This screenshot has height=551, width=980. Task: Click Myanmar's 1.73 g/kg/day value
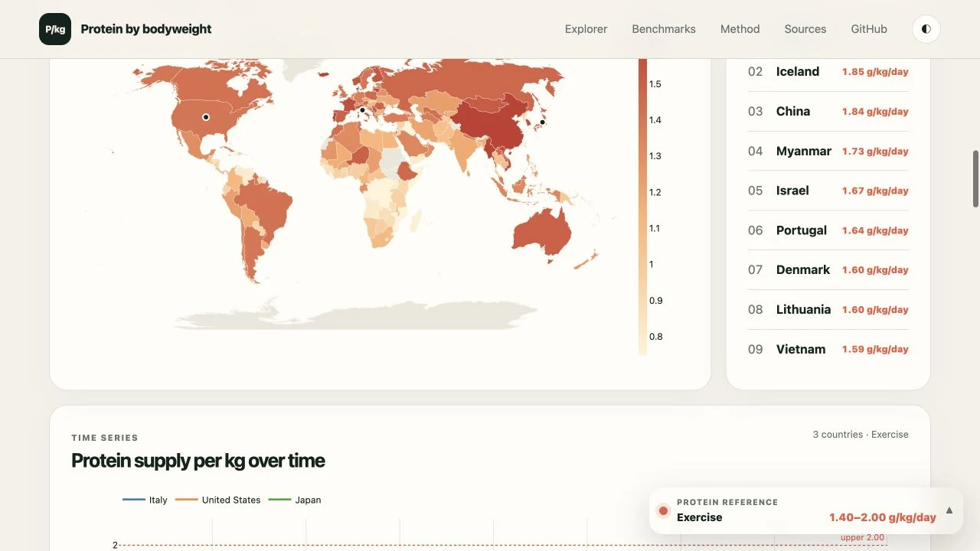point(875,152)
